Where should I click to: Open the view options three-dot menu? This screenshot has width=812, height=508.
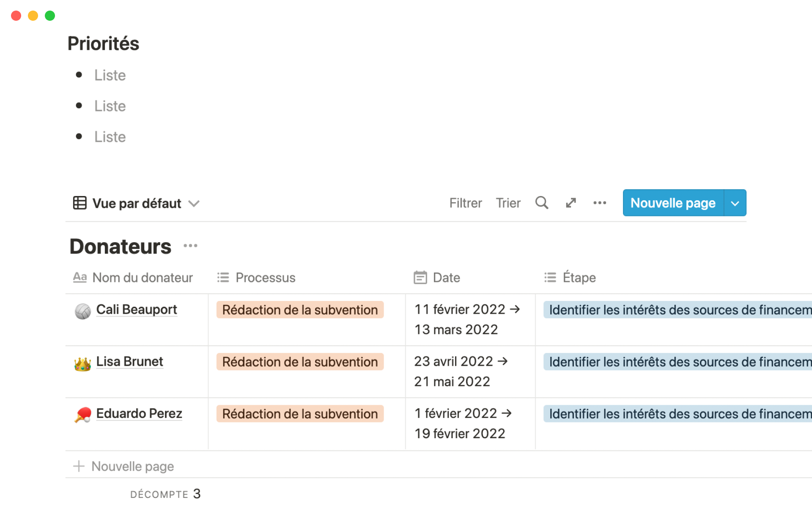[x=599, y=203]
